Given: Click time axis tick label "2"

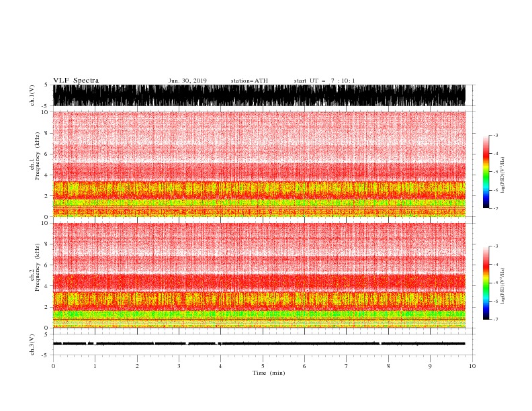Looking at the screenshot, I should [x=137, y=366].
